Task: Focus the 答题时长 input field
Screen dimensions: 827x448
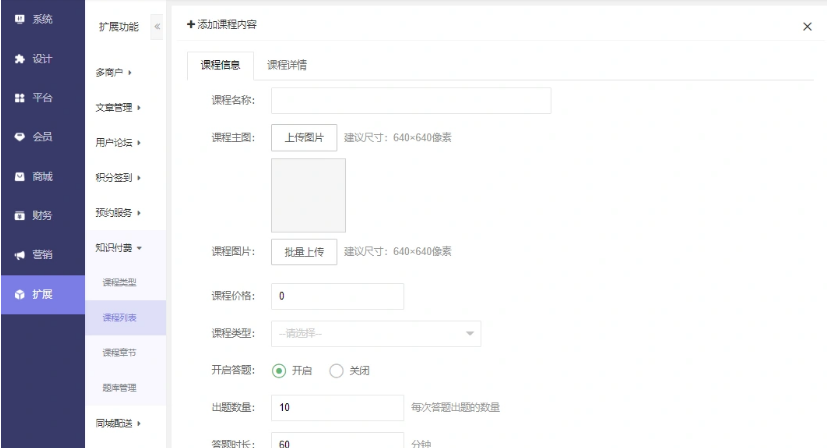Action: pyautogui.click(x=337, y=441)
